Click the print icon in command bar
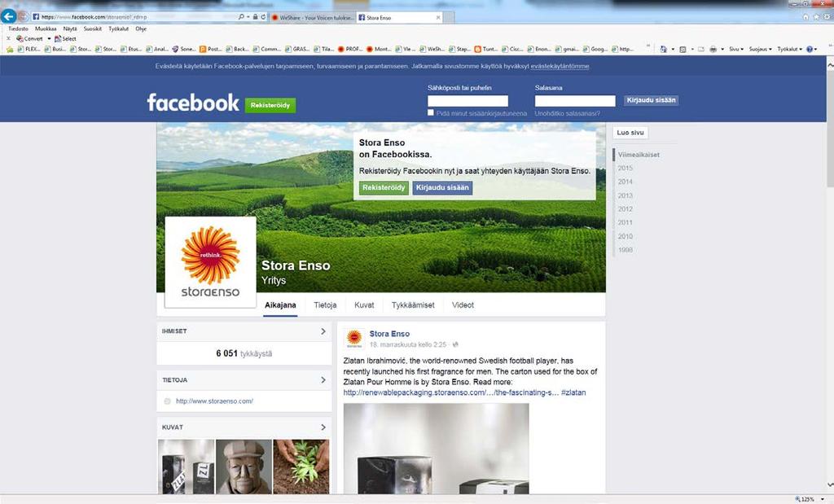834x504 pixels. [x=713, y=50]
